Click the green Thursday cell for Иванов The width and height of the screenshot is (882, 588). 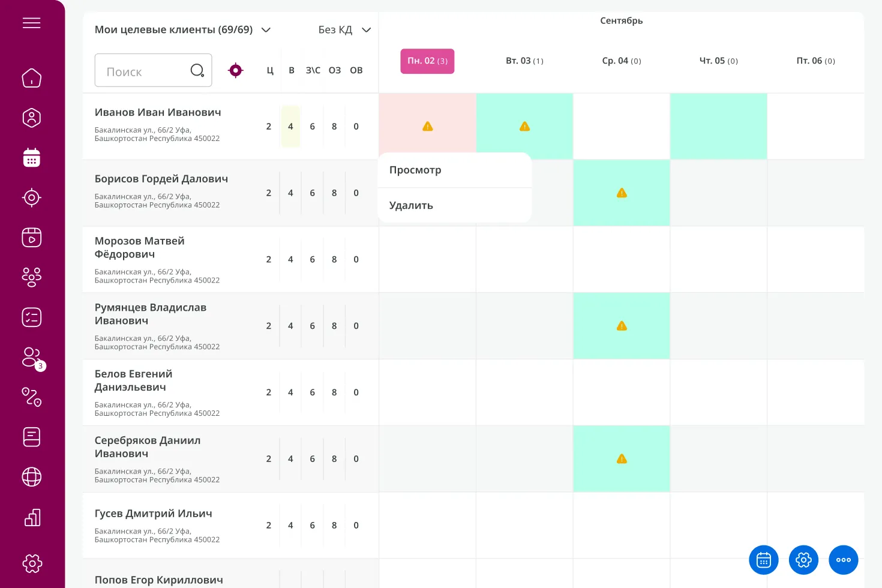(x=718, y=126)
